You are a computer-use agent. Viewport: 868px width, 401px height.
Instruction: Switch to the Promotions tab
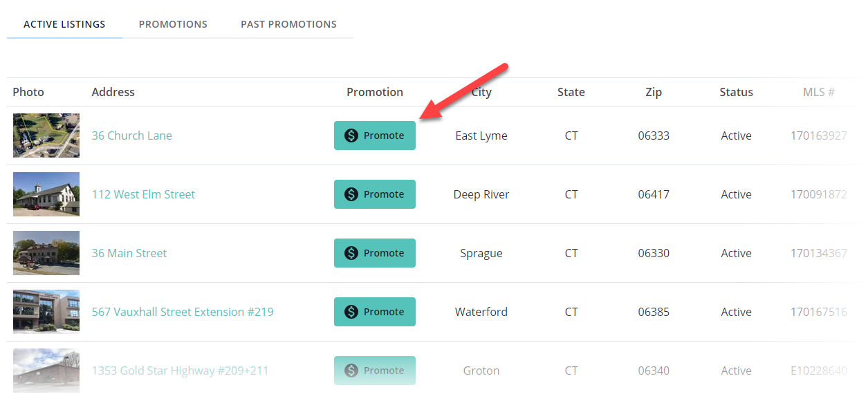pos(173,24)
